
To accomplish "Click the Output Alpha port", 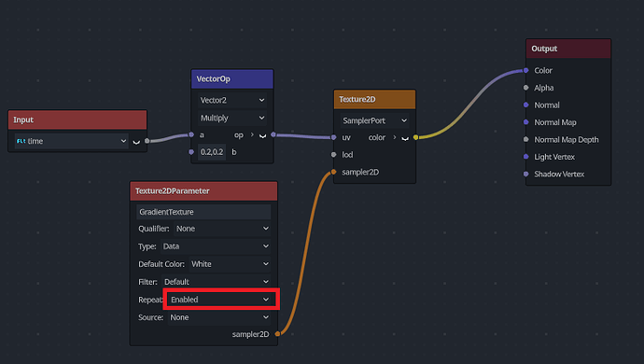I will 525,88.
